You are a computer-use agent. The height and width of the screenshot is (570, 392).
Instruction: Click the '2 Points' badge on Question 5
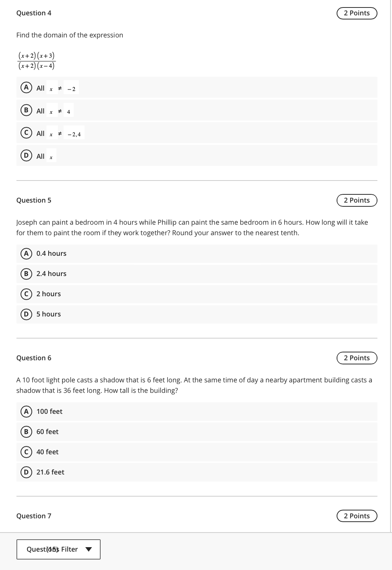pos(356,200)
